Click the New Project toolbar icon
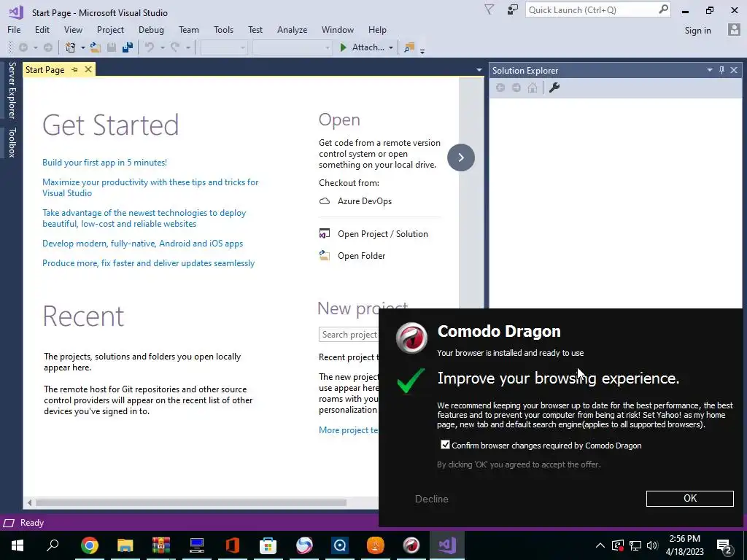747x560 pixels. (71, 47)
